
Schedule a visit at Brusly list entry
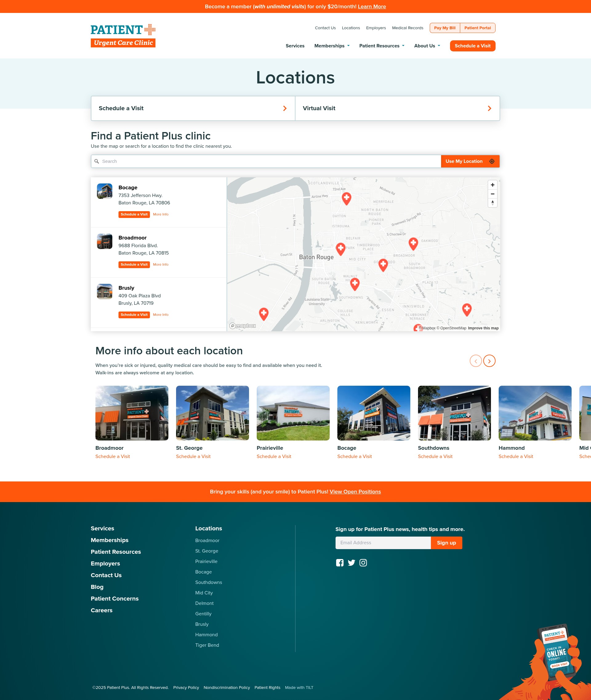pyautogui.click(x=134, y=315)
